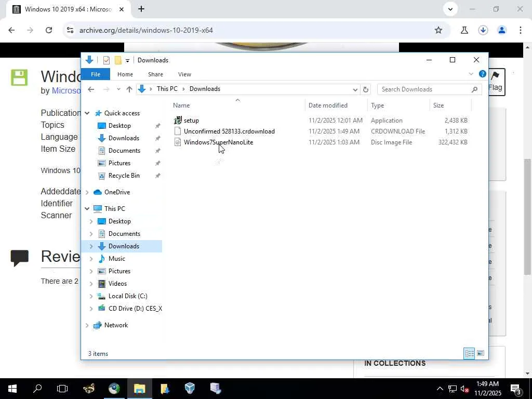The image size is (532, 399).
Task: Go up one folder level in Explorer
Action: [x=129, y=89]
